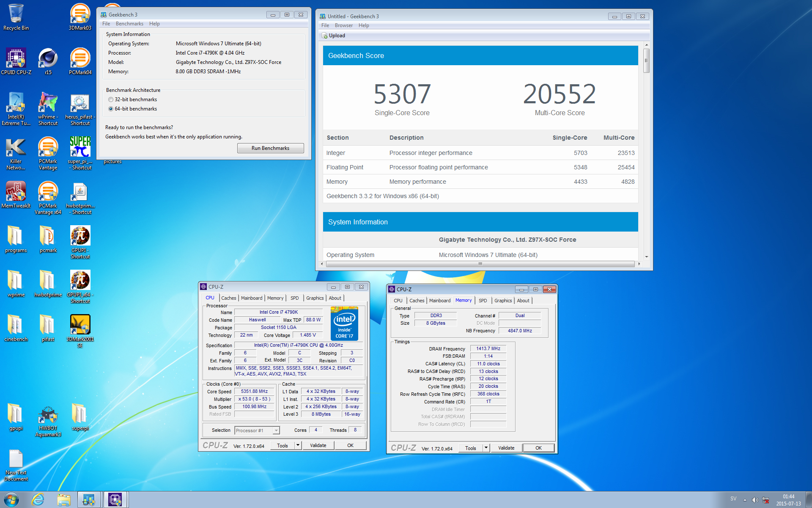This screenshot has height=508, width=812.
Task: Click scroll-down arrow in Geekbench results
Action: 646,257
